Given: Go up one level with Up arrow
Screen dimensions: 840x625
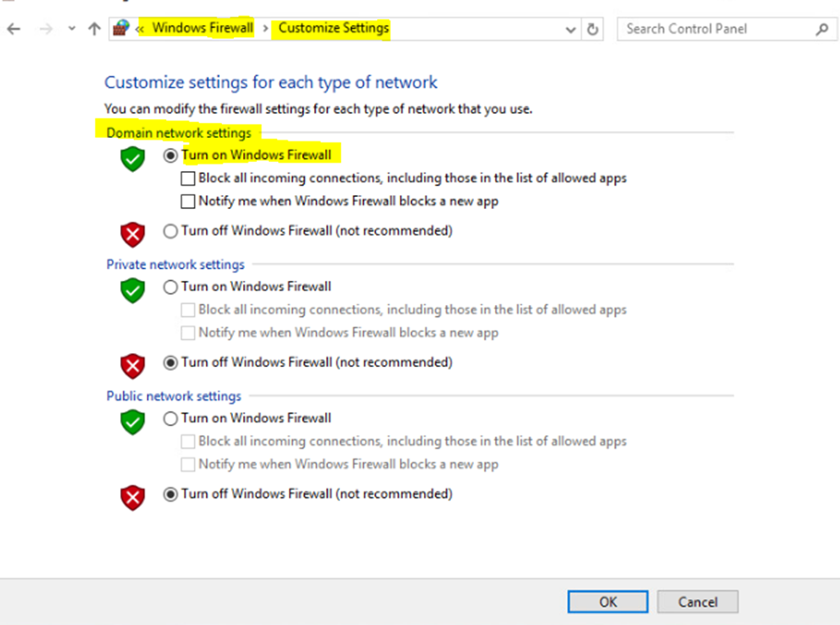Looking at the screenshot, I should point(94,29).
